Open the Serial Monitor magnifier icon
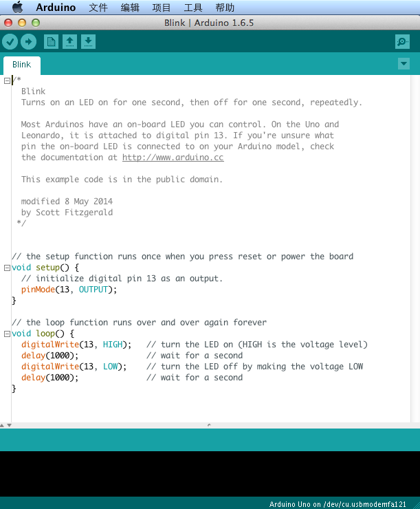This screenshot has height=509, width=420. 403,42
